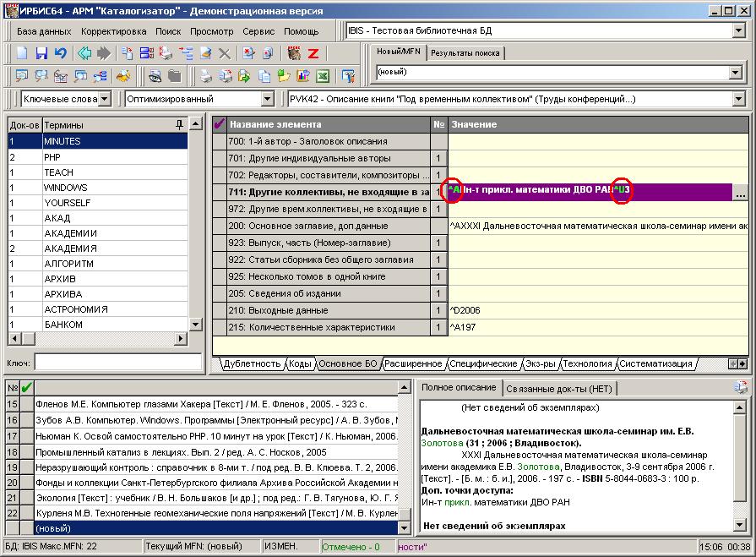Open the (новый) MFN dropdown
The width and height of the screenshot is (756, 557).
pyautogui.click(x=735, y=73)
